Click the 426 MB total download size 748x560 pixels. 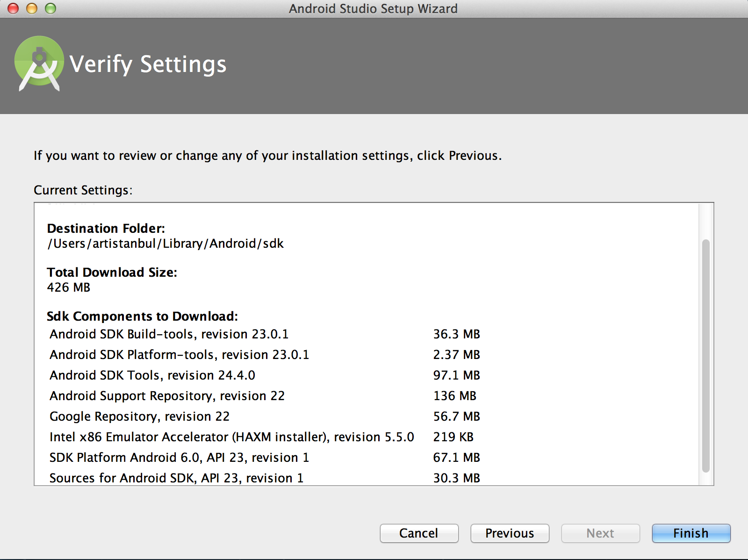(x=69, y=287)
